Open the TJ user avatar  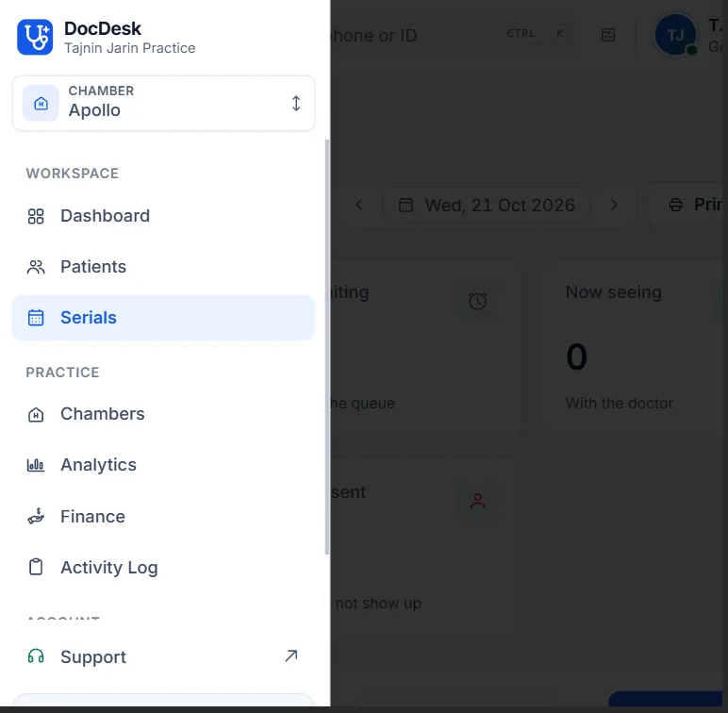pyautogui.click(x=675, y=35)
